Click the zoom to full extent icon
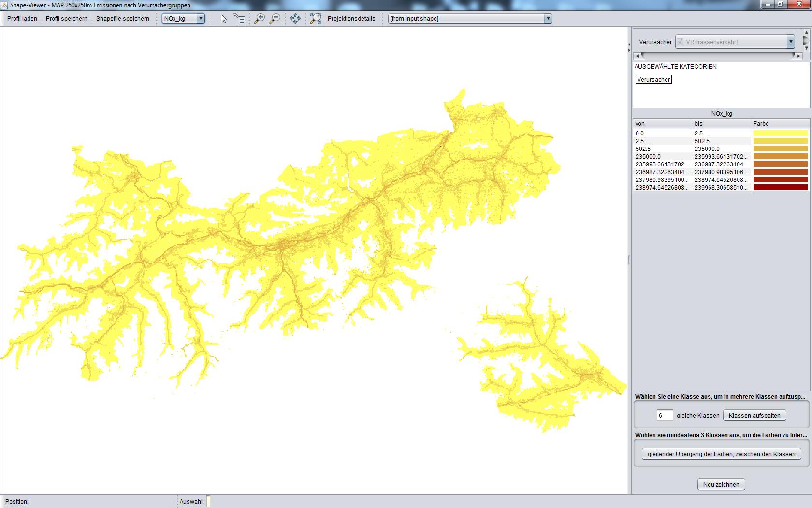The image size is (812, 508). click(316, 19)
